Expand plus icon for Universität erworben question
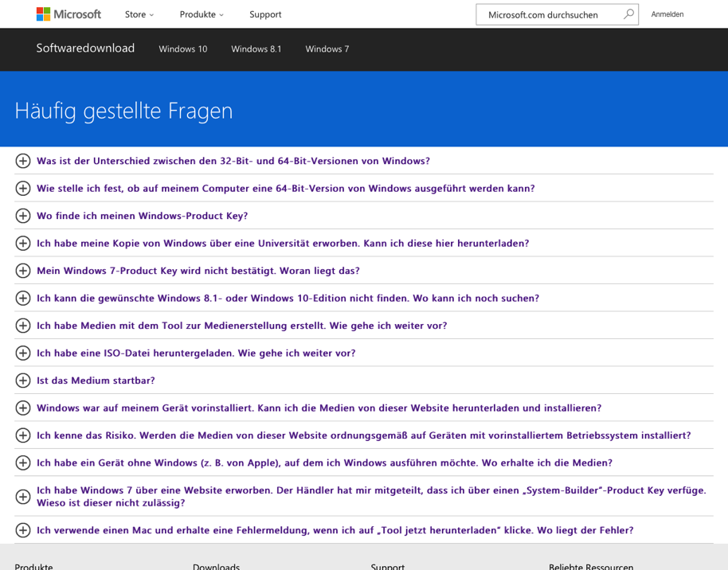Image resolution: width=728 pixels, height=570 pixels. tap(23, 244)
